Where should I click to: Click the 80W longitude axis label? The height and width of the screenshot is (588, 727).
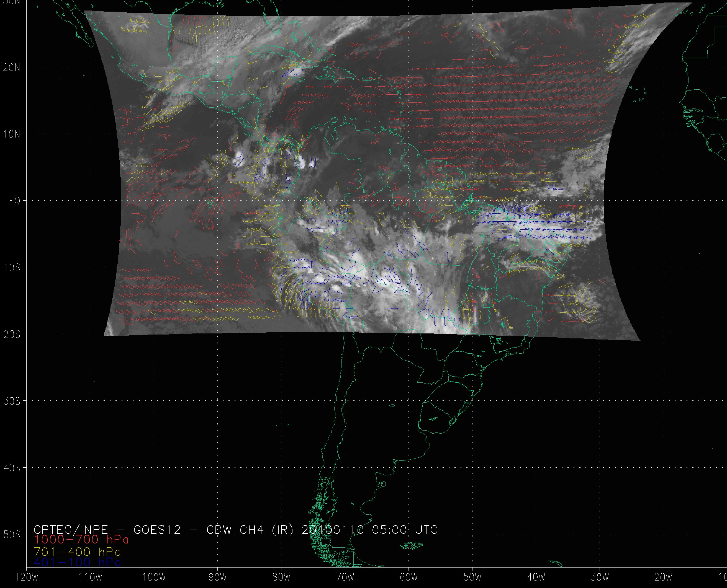tap(281, 577)
